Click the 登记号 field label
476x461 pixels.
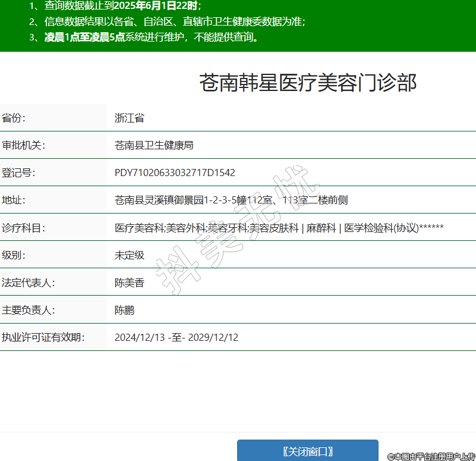[18, 173]
